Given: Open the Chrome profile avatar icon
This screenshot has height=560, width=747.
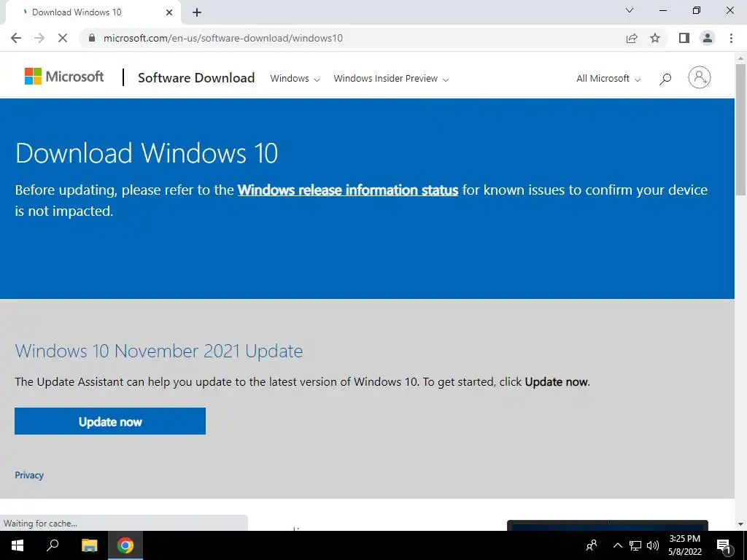Looking at the screenshot, I should [x=708, y=38].
